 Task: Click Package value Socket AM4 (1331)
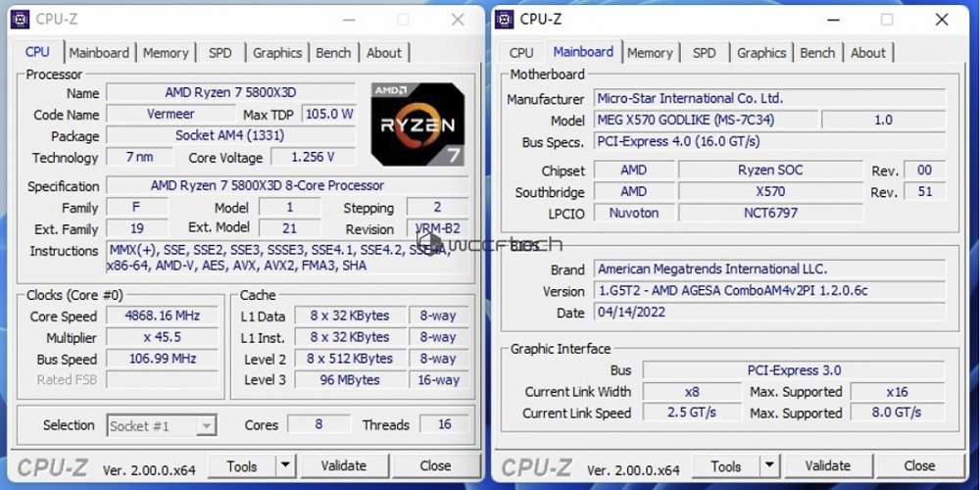click(x=230, y=135)
